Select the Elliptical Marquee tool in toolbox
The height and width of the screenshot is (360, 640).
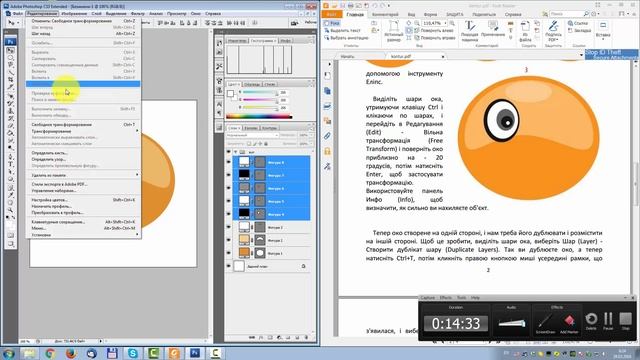tap(11, 58)
